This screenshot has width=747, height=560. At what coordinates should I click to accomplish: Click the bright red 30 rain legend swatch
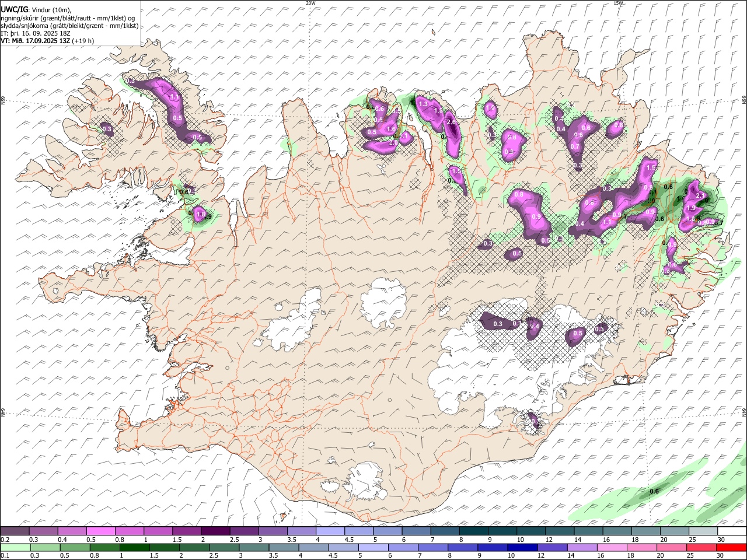click(x=731, y=547)
